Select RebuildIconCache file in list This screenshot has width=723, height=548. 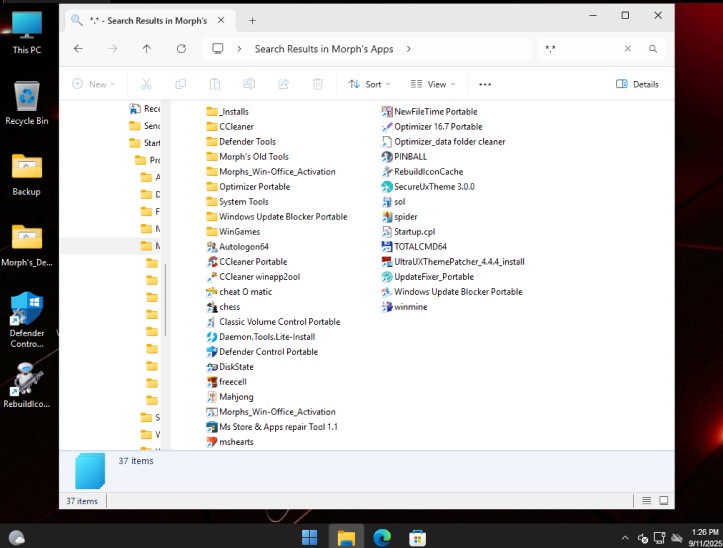click(423, 172)
